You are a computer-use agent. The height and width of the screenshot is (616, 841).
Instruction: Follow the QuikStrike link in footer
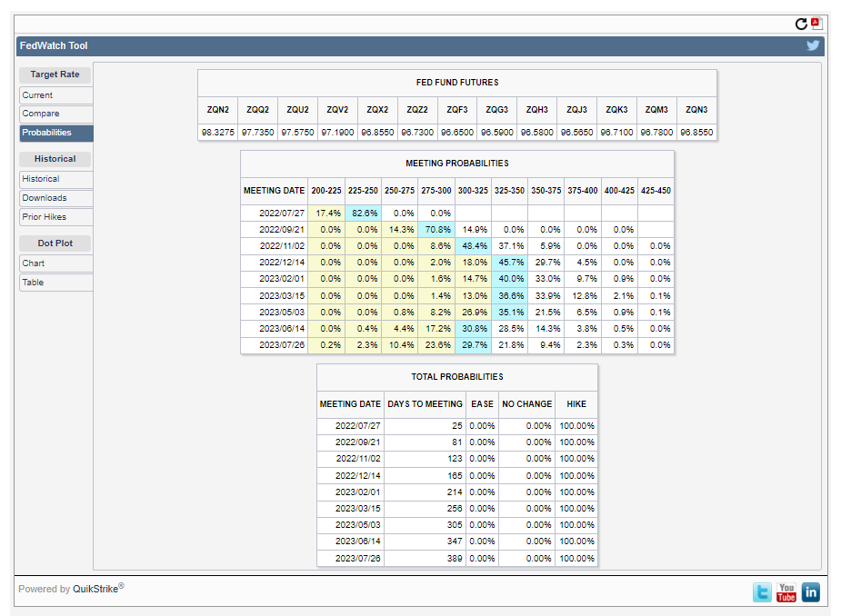point(98,589)
